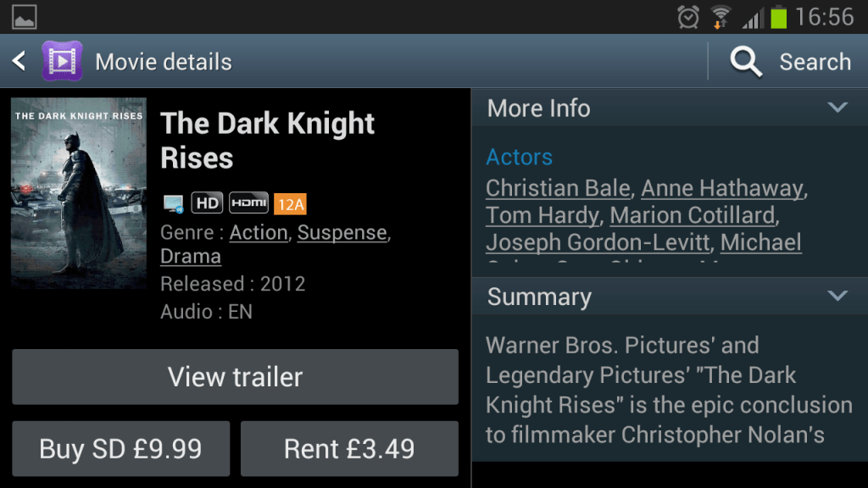This screenshot has height=488, width=868.
Task: Tap the screen device icon near HD
Action: 174,203
